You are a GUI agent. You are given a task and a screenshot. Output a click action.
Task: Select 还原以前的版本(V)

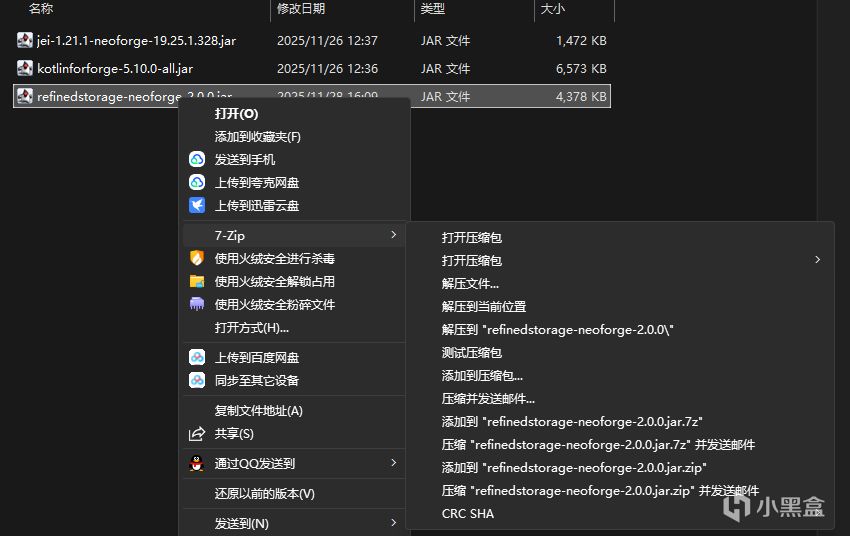point(265,494)
